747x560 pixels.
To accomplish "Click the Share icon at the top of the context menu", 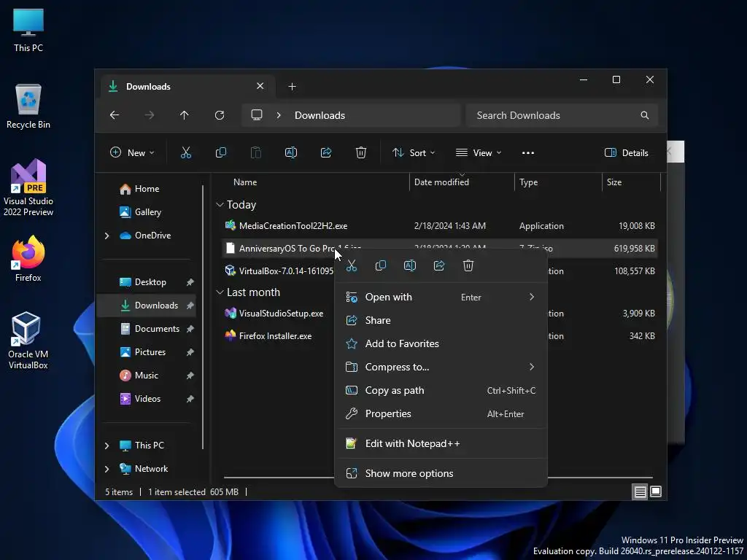I will point(438,265).
